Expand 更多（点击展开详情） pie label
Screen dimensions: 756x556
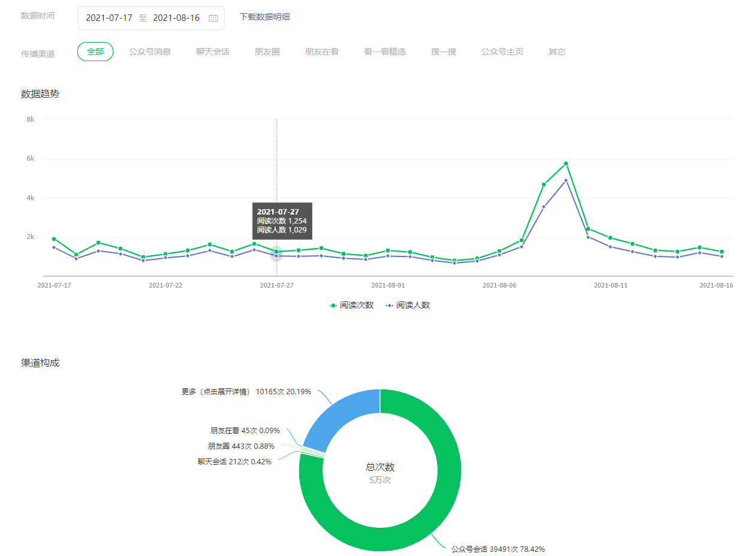pyautogui.click(x=246, y=391)
